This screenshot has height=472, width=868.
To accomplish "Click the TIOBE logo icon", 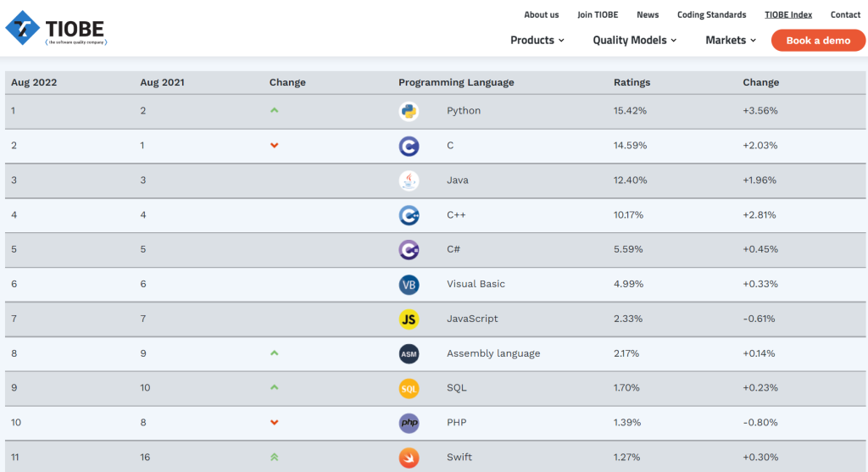I will (24, 28).
